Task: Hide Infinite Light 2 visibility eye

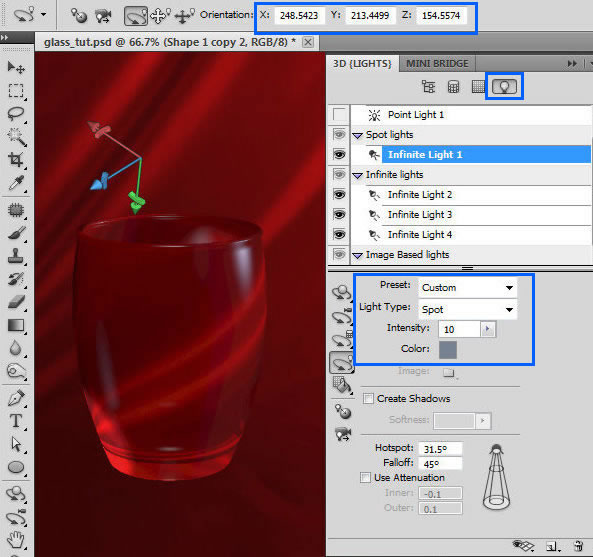Action: 339,195
